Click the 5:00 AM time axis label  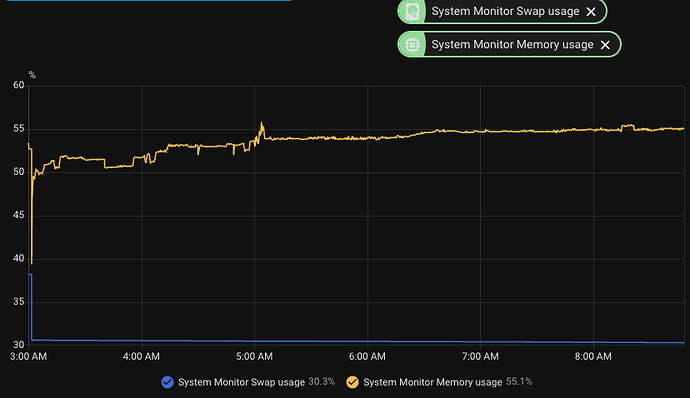coord(254,357)
